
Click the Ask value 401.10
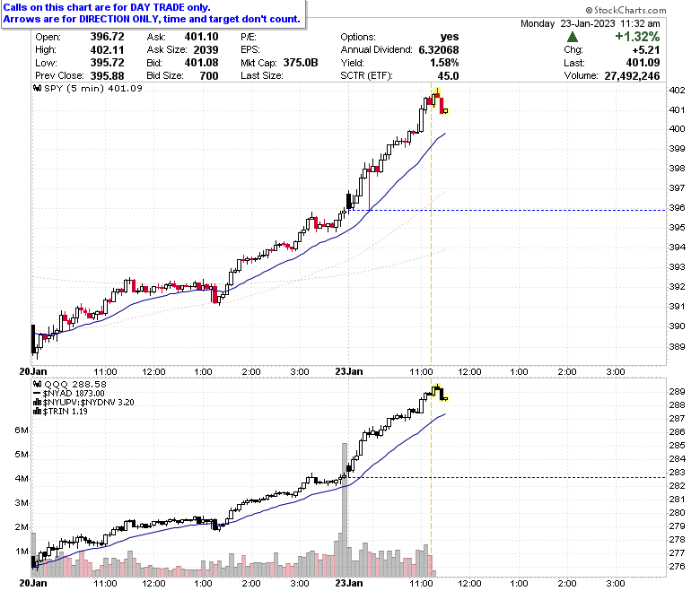click(201, 37)
